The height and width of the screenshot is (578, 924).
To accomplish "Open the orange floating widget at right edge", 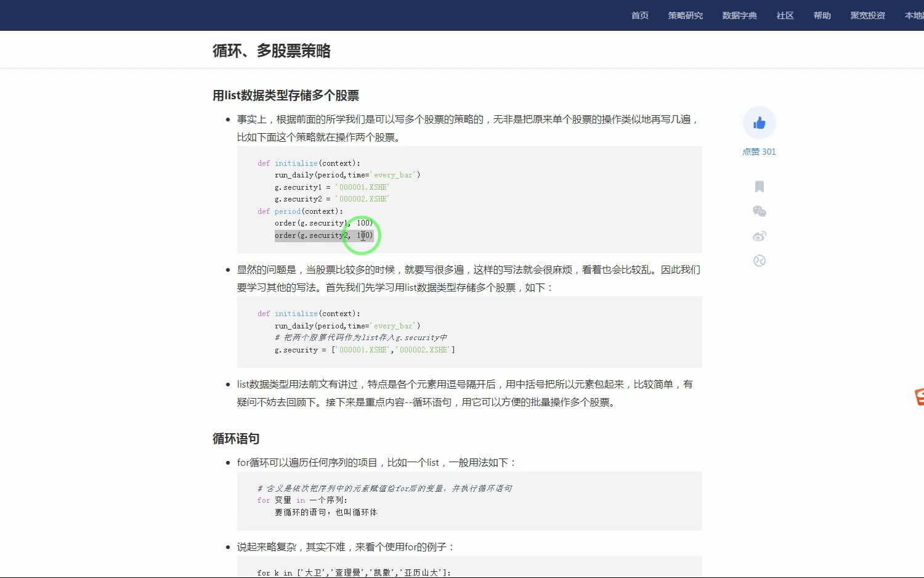I will [919, 397].
